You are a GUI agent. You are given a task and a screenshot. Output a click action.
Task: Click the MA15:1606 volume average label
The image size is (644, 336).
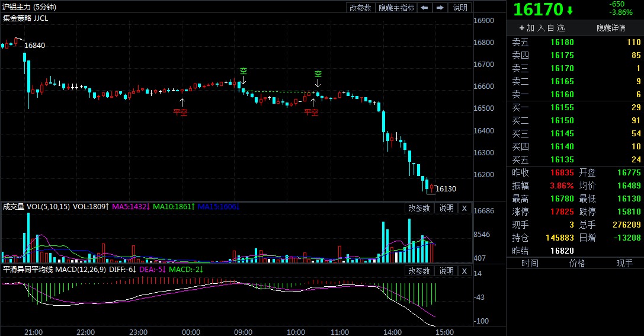point(218,207)
